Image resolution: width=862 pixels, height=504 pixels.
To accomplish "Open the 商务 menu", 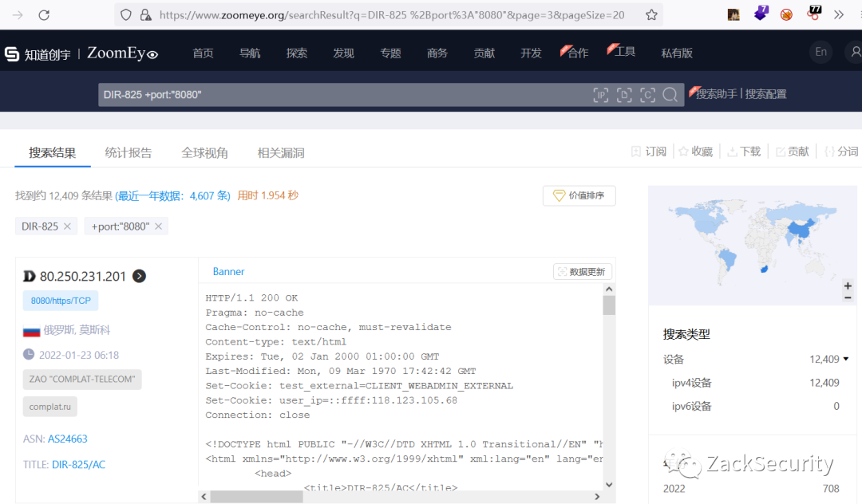I will [437, 53].
